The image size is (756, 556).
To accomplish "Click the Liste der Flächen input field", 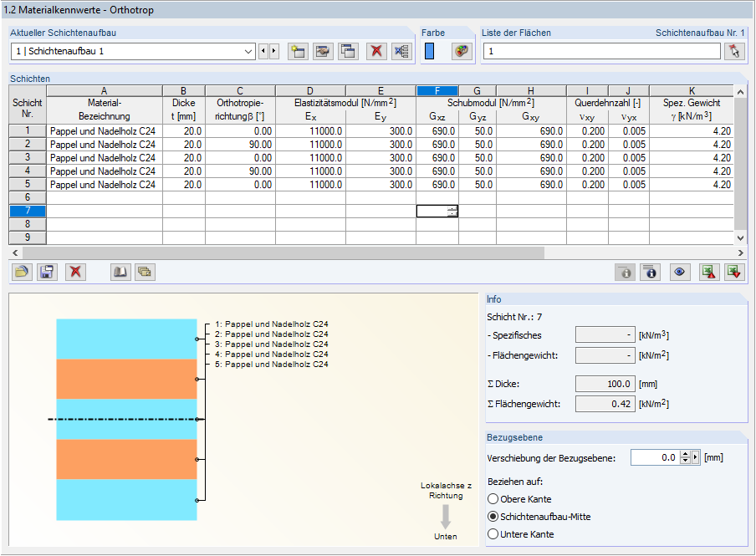I will (x=602, y=51).
